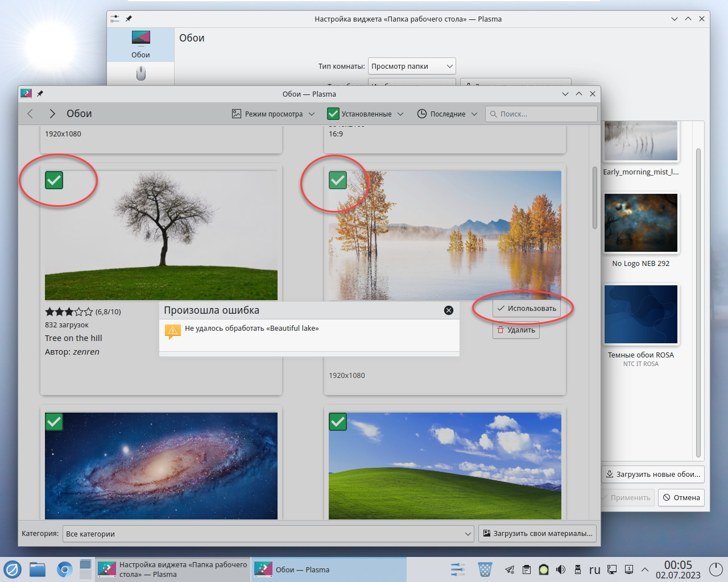Open the Категория combo box

(268, 534)
